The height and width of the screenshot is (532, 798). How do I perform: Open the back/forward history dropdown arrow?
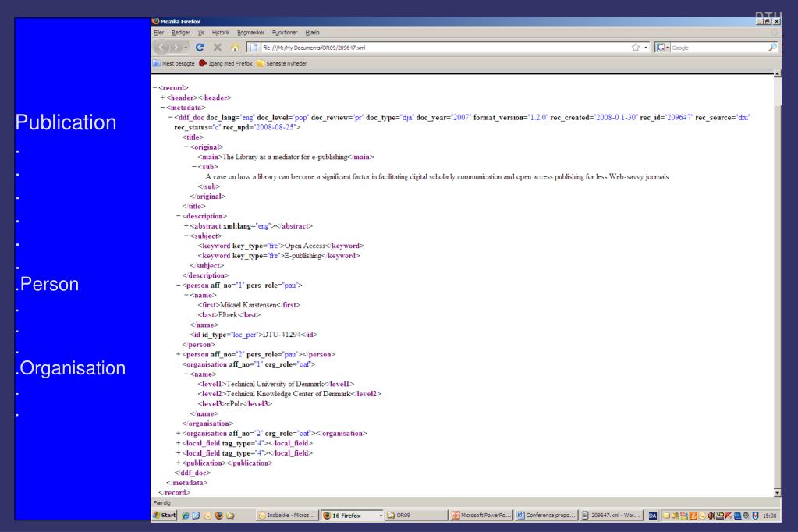186,48
